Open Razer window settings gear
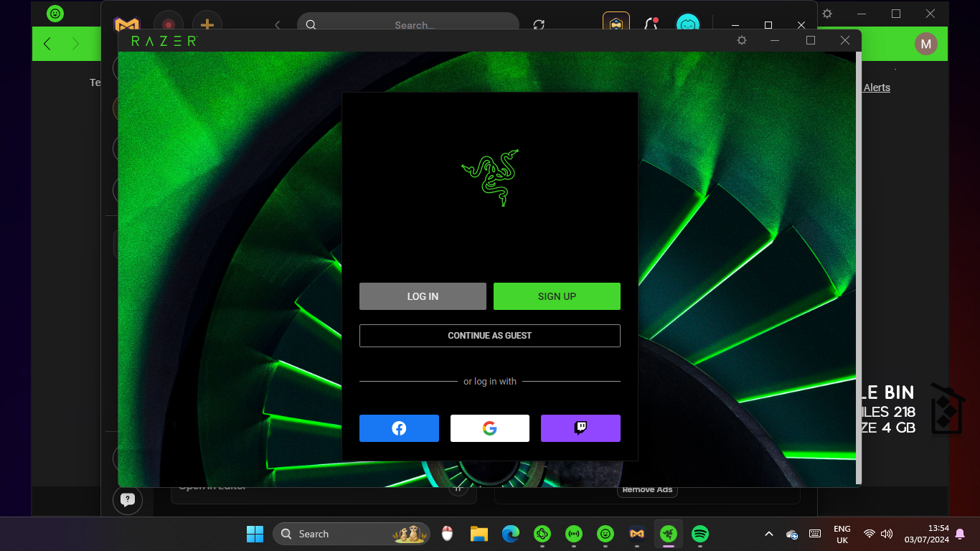This screenshot has width=980, height=551. 742,40
